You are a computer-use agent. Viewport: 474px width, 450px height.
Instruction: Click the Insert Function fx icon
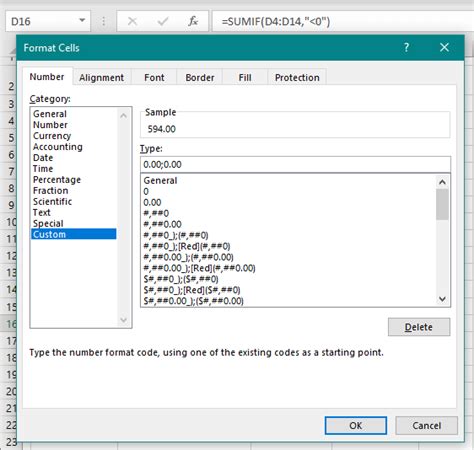tap(193, 21)
